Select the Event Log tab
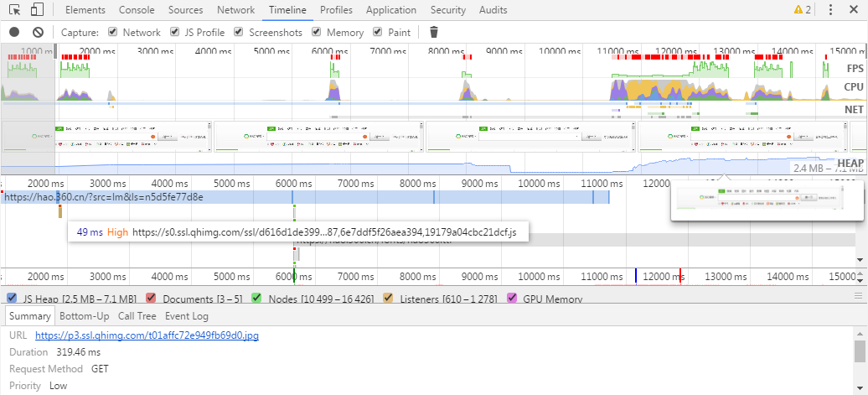Image resolution: width=868 pixels, height=395 pixels. 184,316
